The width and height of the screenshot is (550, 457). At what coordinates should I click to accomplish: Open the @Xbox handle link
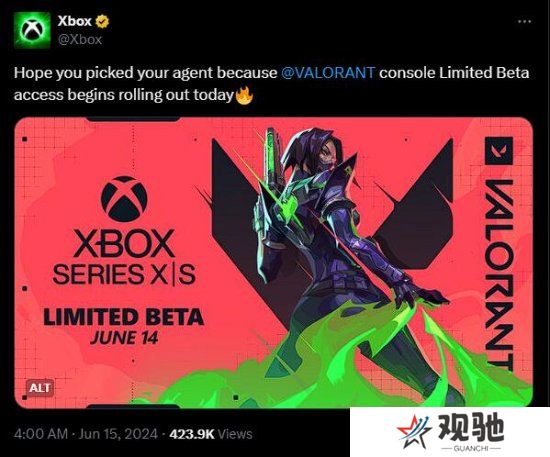[x=80, y=39]
